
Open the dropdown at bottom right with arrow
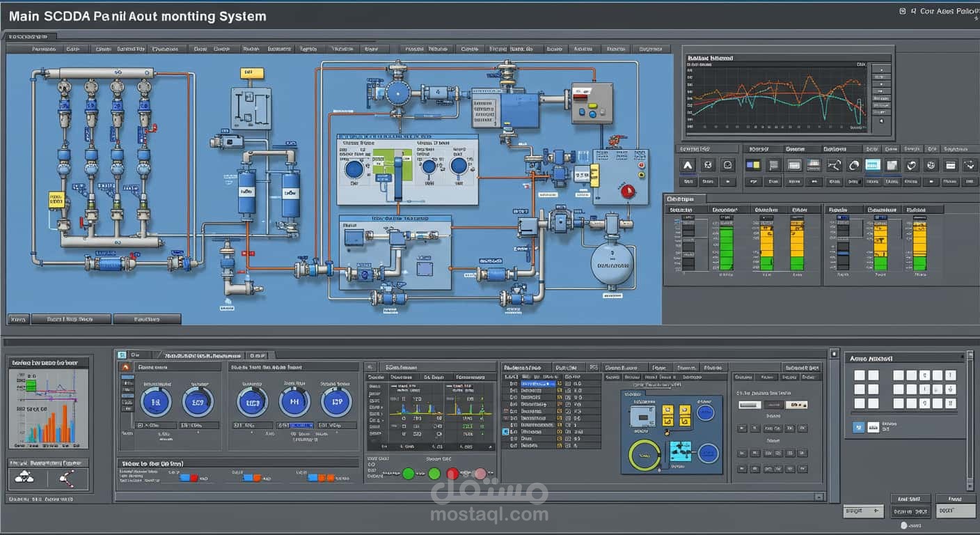[862, 512]
